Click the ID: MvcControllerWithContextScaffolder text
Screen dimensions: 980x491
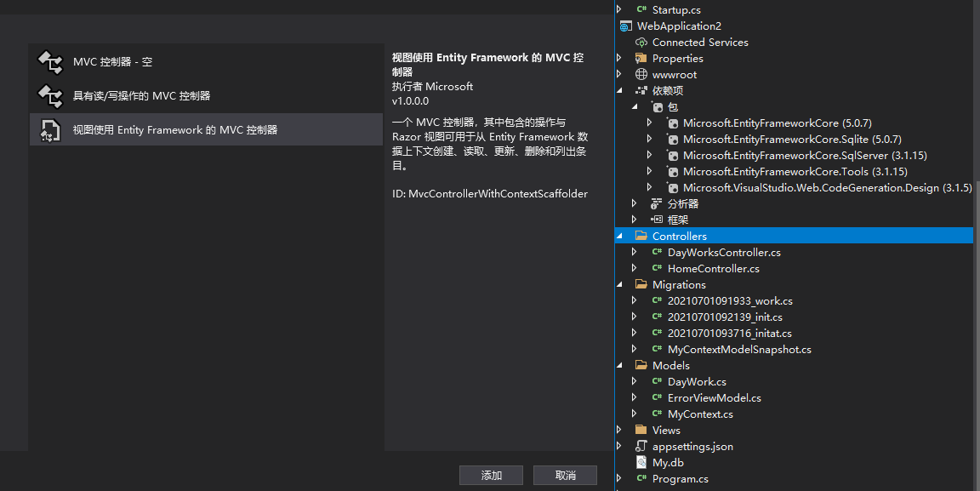coord(490,194)
